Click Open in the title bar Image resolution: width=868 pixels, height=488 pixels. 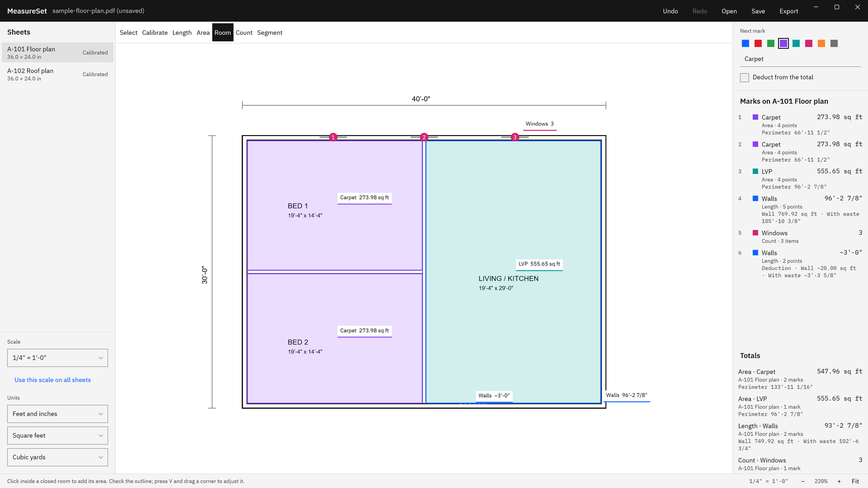729,11
